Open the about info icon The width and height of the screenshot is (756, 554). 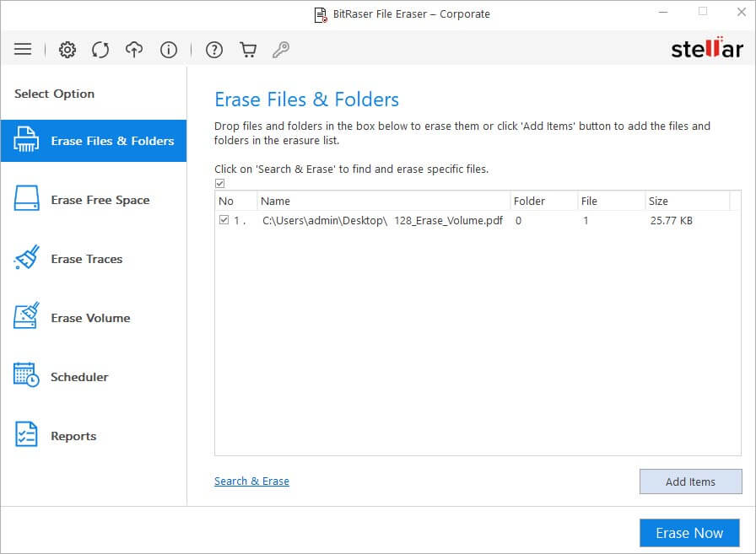168,50
